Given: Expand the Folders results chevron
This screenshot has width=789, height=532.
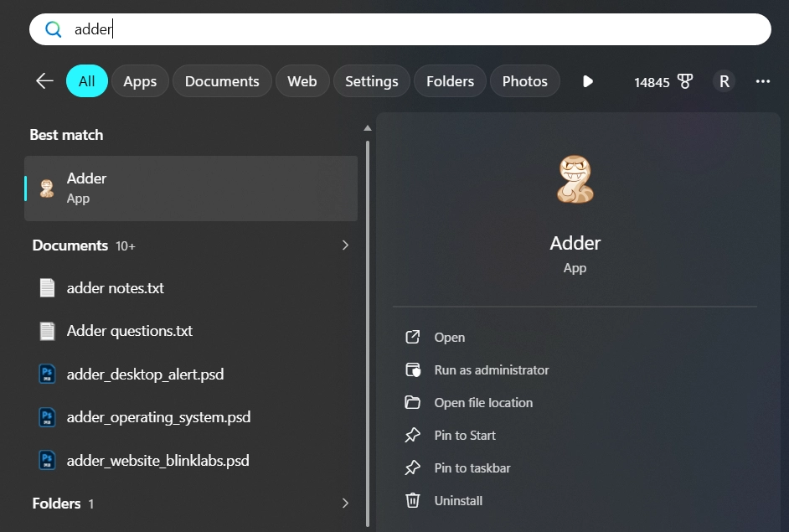Looking at the screenshot, I should coord(345,504).
